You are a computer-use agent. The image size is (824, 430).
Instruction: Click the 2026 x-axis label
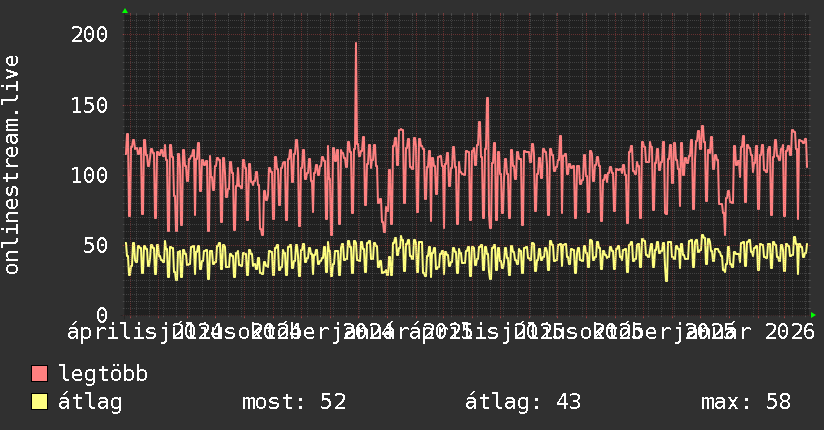coord(790,332)
